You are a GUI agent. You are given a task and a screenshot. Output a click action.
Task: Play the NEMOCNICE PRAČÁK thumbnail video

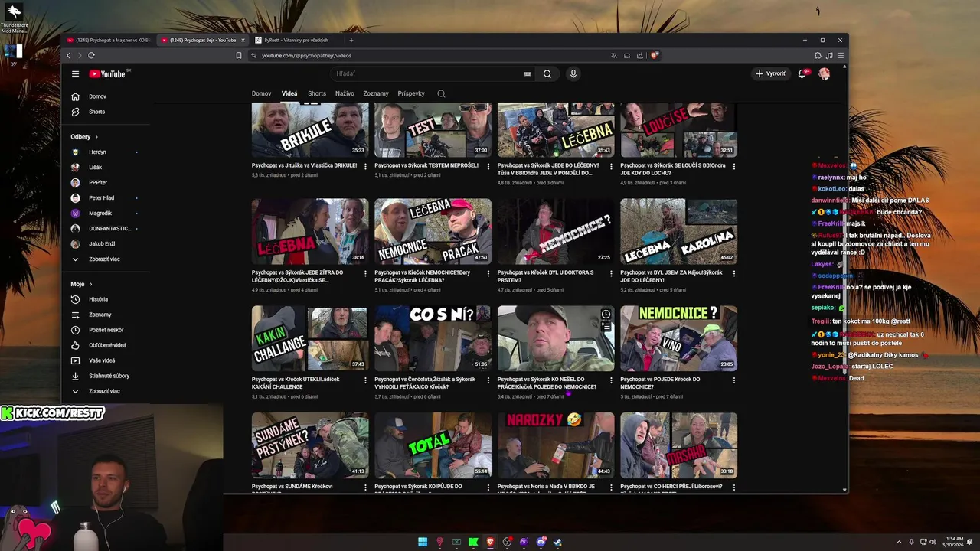point(433,232)
